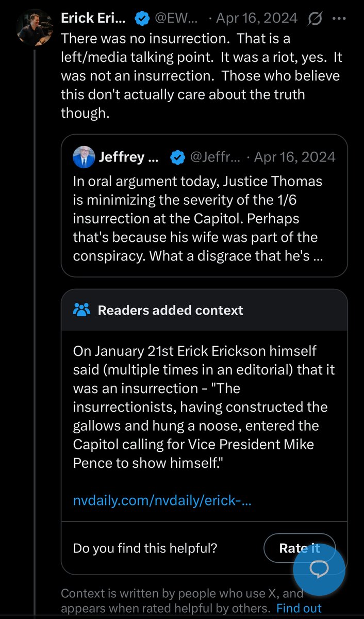Open the Erick Eri... display name
The height and width of the screenshot is (619, 364).
pos(93,19)
